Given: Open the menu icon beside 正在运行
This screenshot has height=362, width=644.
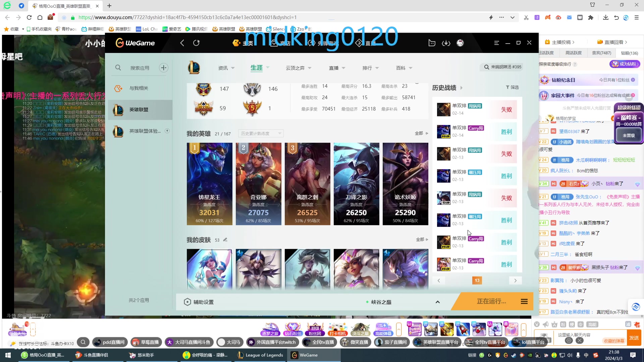Looking at the screenshot, I should click(x=524, y=302).
